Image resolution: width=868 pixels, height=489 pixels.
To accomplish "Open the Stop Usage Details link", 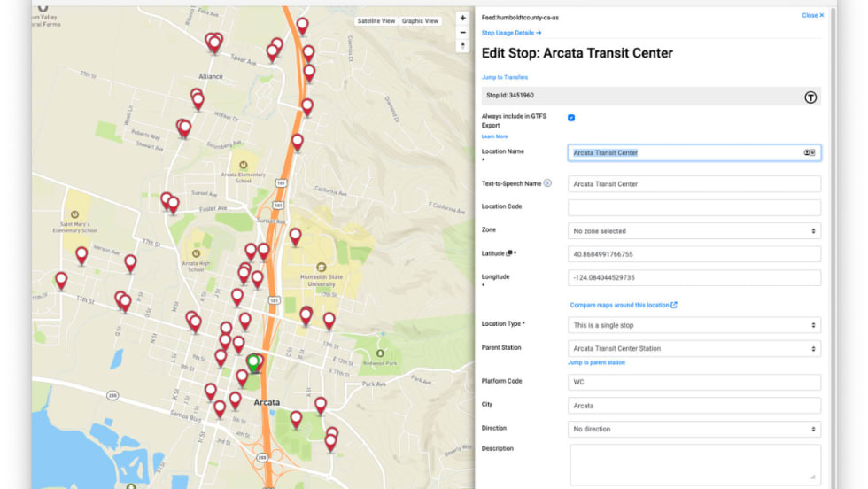I will coord(511,33).
